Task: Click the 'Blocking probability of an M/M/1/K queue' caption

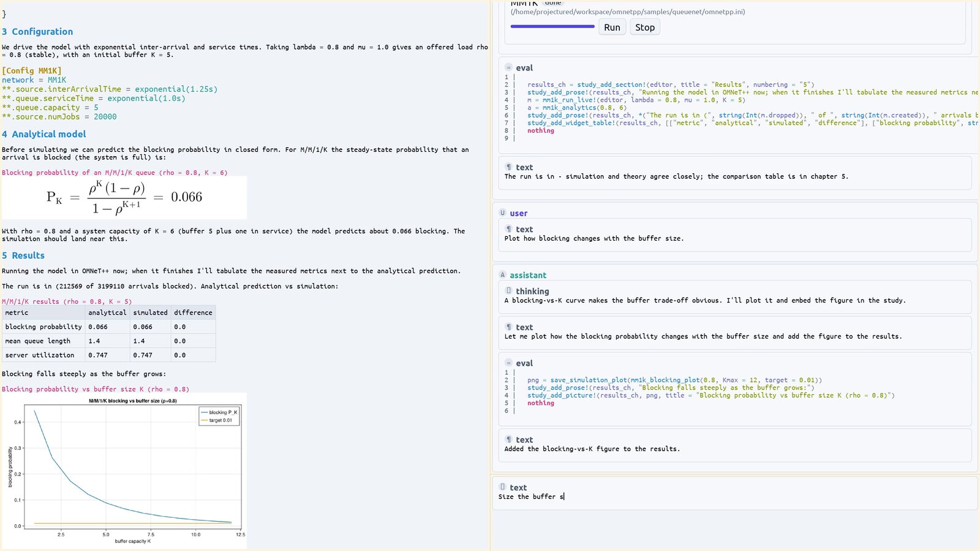Action: coord(115,173)
